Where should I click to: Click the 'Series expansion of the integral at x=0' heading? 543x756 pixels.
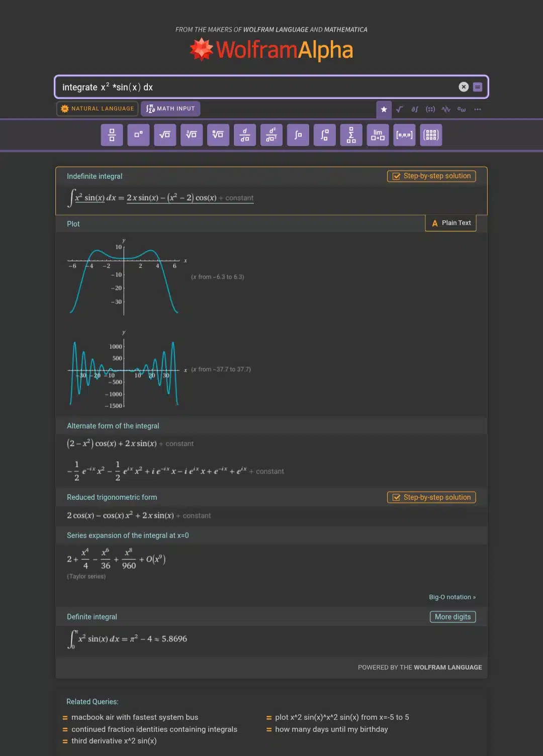tap(128, 535)
